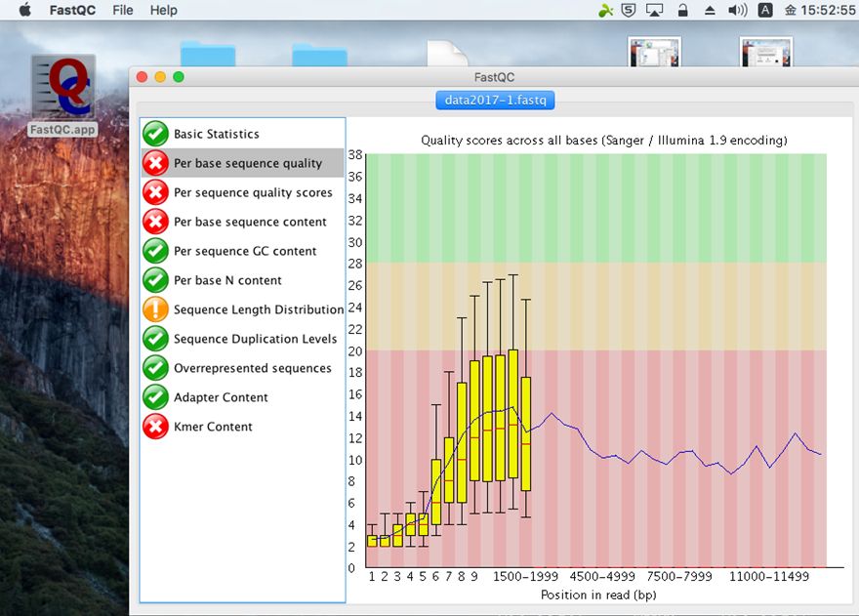This screenshot has height=616, width=859.
Task: Open Sequence Duplication Levels report
Action: pos(243,339)
